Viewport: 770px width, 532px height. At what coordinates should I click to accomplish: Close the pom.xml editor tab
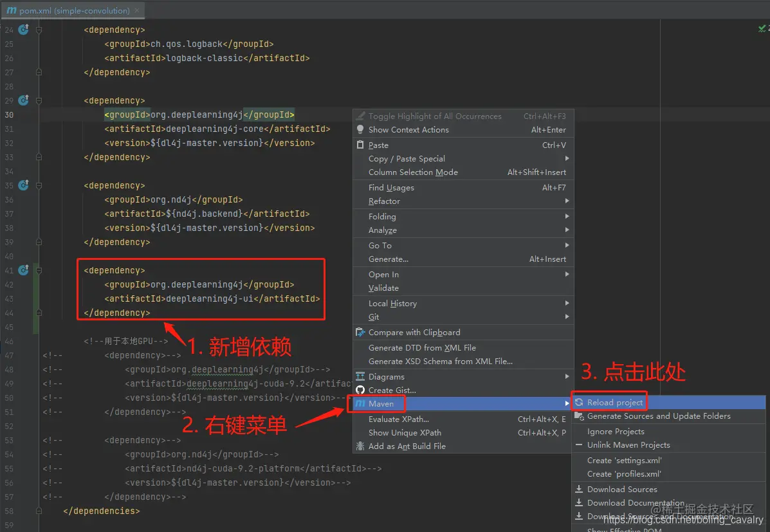(137, 10)
